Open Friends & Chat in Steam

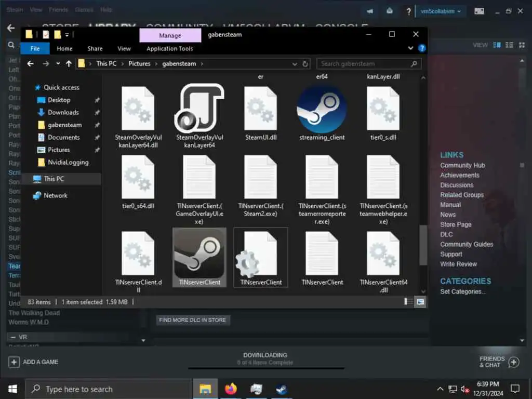499,362
